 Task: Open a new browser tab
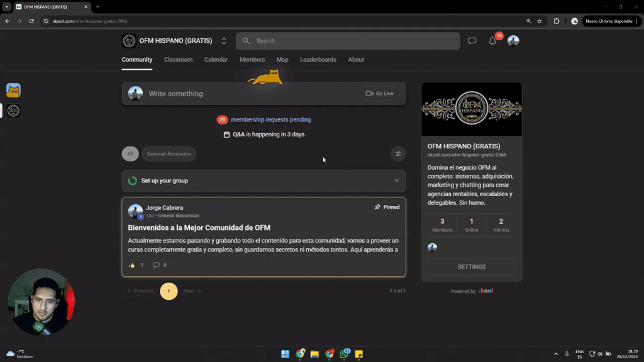click(x=97, y=6)
